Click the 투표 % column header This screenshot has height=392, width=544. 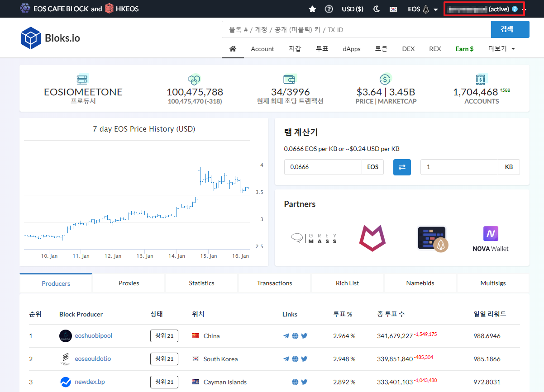[x=343, y=314]
